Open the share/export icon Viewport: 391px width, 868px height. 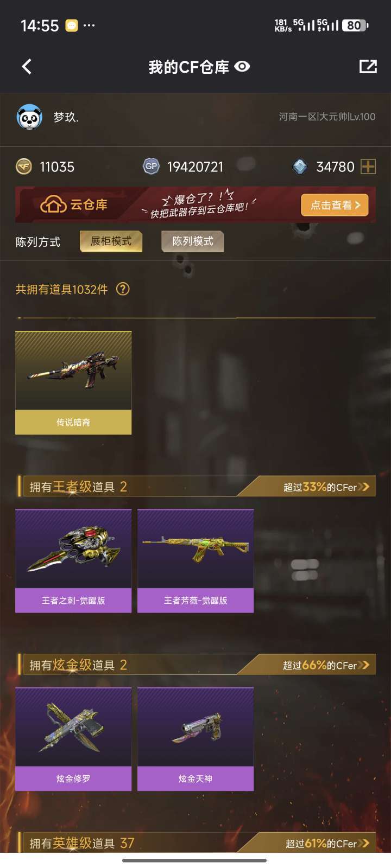click(368, 67)
